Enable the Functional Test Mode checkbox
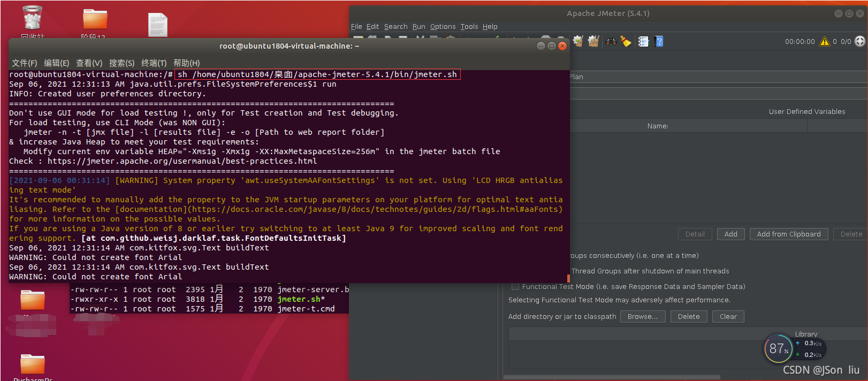This screenshot has width=868, height=381. 515,287
